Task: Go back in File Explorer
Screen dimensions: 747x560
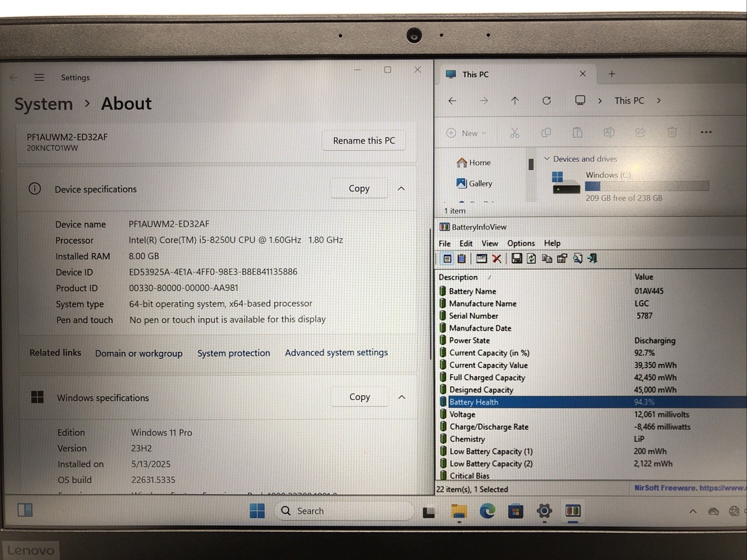Action: pos(452,100)
